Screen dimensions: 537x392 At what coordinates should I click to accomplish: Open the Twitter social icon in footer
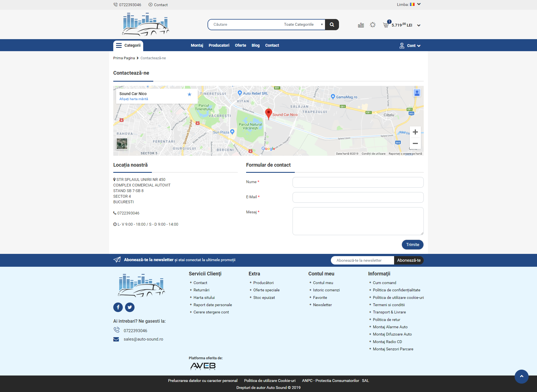point(130,307)
